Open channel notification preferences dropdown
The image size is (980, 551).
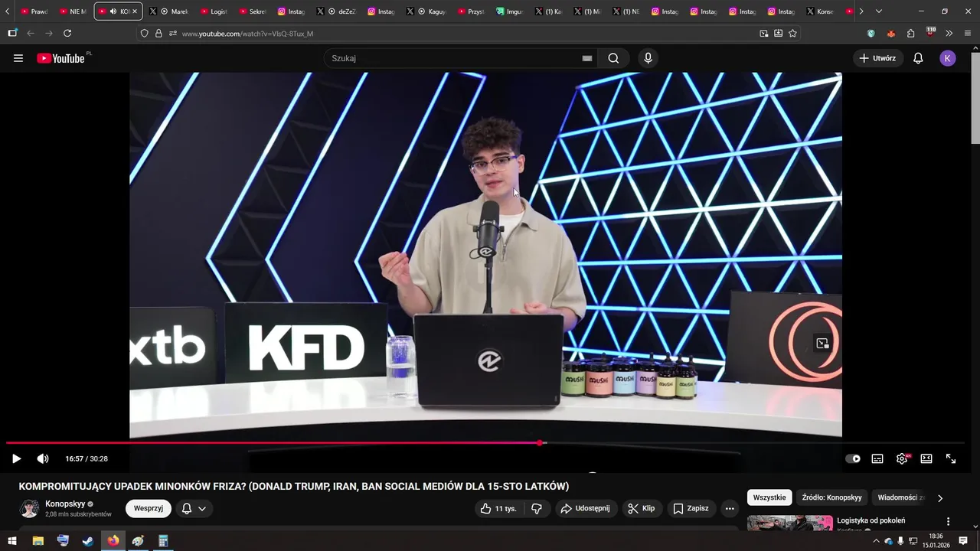(194, 508)
